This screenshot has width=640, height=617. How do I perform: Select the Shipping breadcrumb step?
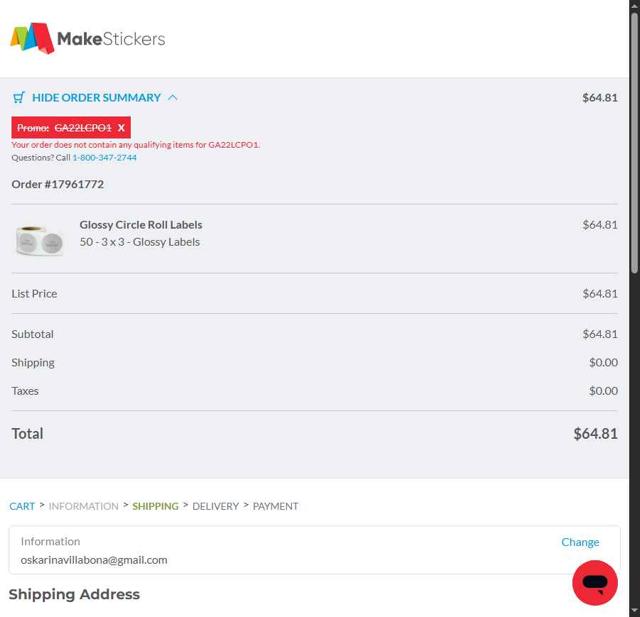point(155,506)
